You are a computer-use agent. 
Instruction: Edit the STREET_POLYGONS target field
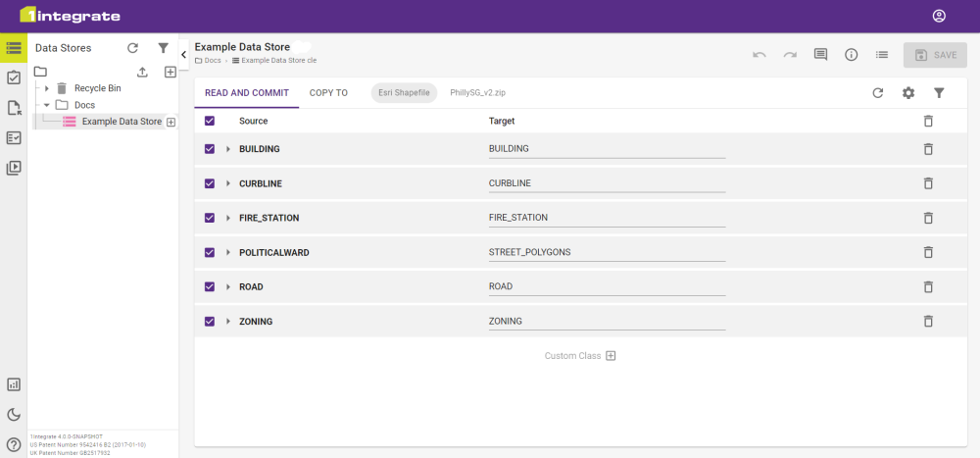[x=606, y=252]
